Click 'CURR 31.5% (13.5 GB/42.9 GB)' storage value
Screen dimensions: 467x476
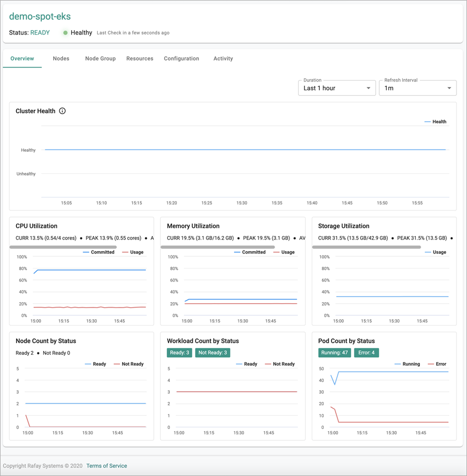[353, 238]
